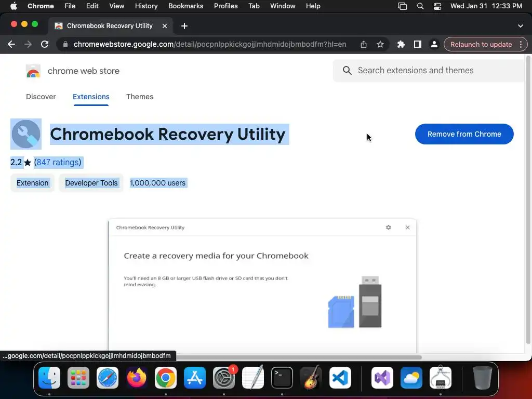
Task: Click the Extension category chip
Action: click(x=33, y=183)
